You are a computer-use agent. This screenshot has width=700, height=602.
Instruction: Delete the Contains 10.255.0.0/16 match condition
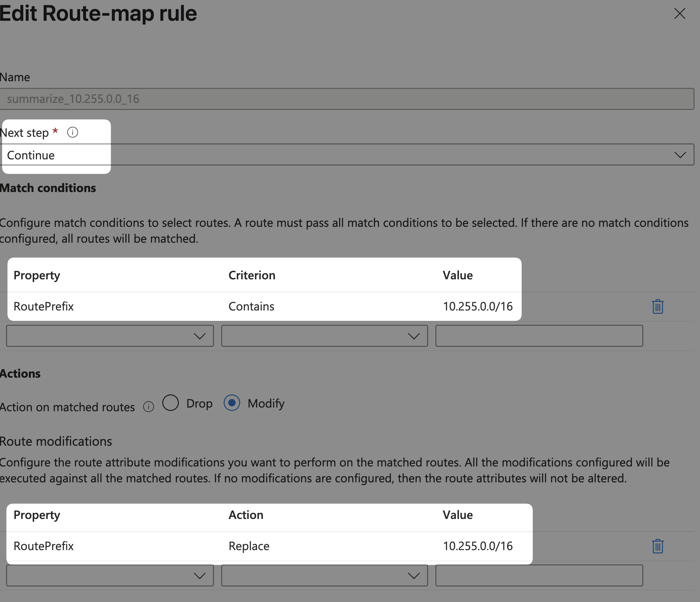click(657, 306)
